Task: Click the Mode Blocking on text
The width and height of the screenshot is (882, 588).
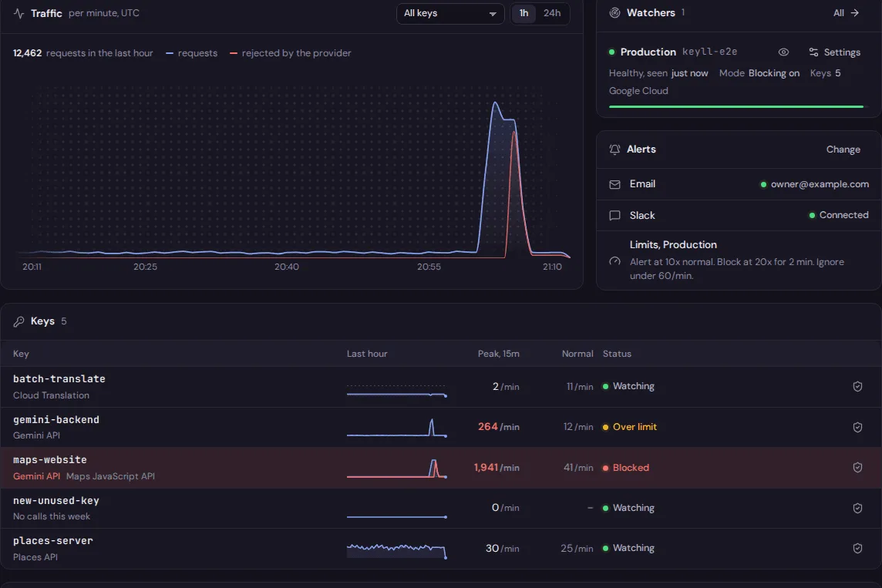Action: click(x=759, y=73)
